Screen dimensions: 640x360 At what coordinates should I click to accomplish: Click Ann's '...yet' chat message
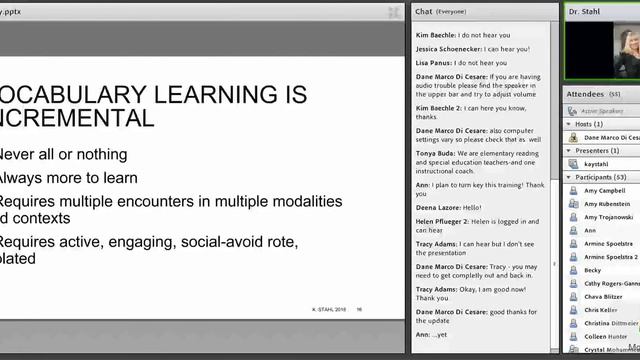click(x=431, y=334)
